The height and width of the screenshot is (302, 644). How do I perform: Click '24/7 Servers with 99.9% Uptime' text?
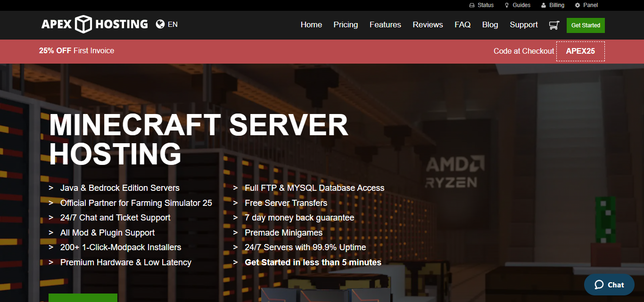(x=305, y=247)
